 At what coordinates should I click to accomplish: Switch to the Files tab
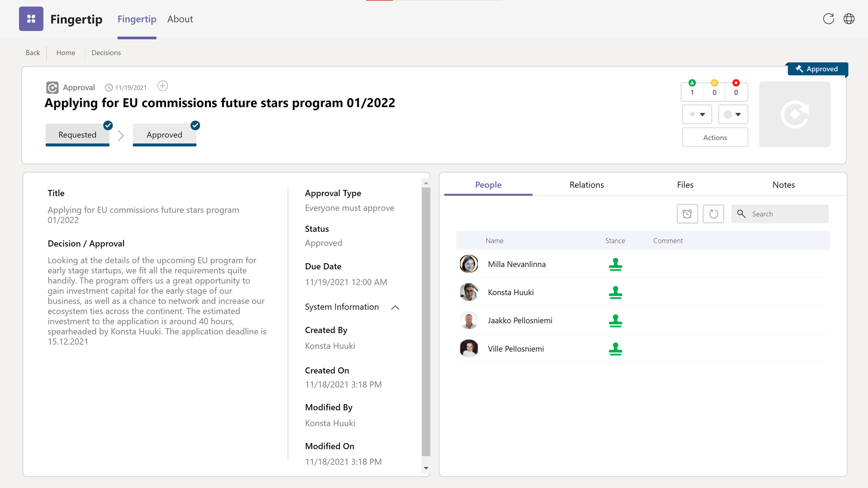685,185
